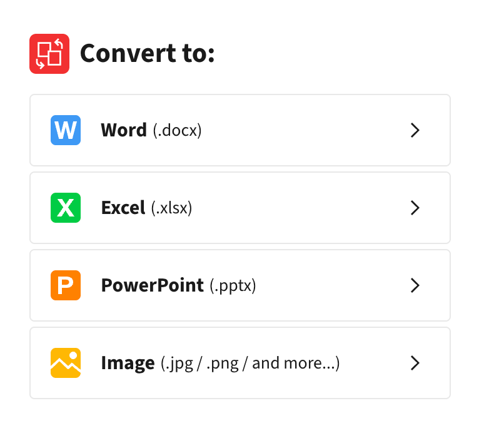The height and width of the screenshot is (448, 504).
Task: Click the (.docx) extension text
Action: tap(177, 131)
